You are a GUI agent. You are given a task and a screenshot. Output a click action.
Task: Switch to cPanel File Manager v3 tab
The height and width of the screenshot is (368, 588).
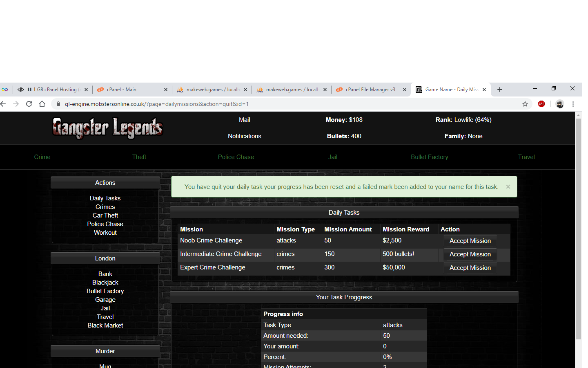click(x=370, y=90)
